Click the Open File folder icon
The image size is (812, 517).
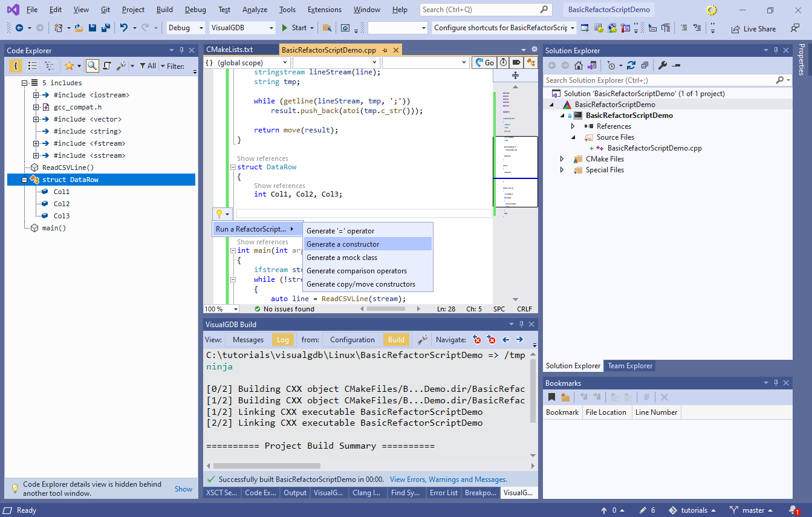[x=79, y=28]
